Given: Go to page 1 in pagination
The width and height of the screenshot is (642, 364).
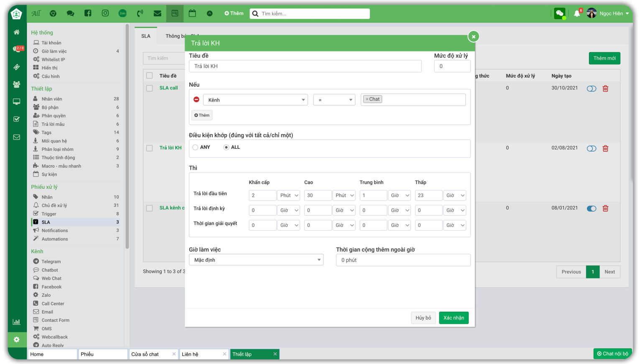Looking at the screenshot, I should click(x=593, y=272).
